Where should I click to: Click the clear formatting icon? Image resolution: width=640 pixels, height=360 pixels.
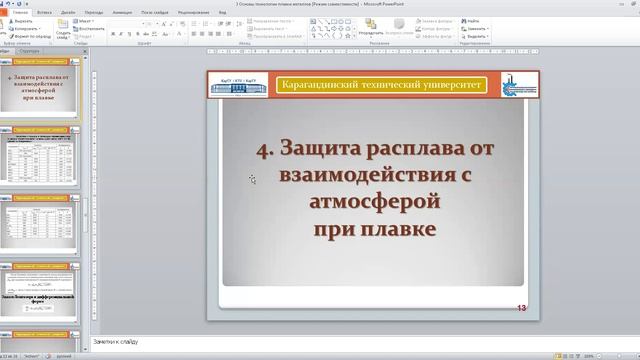pos(182,24)
